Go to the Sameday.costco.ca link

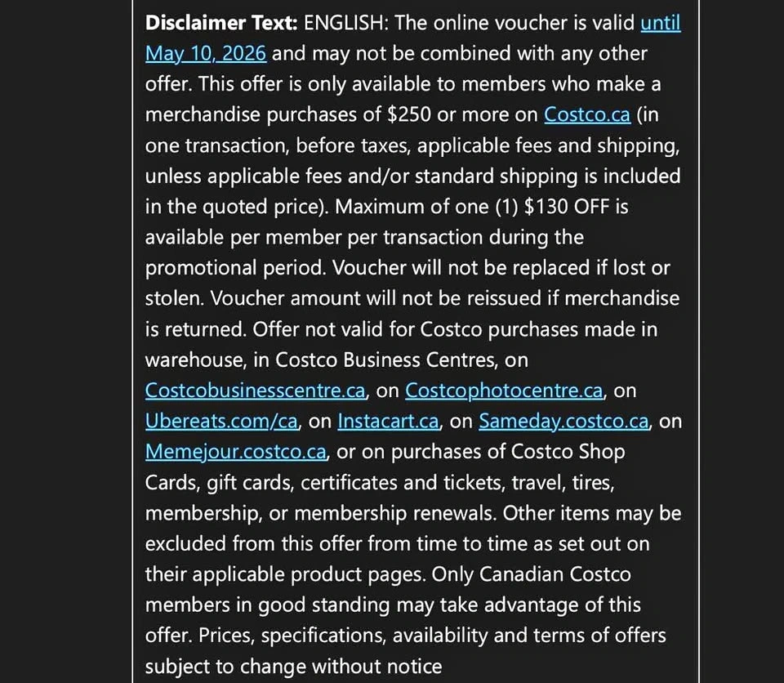[x=563, y=422]
